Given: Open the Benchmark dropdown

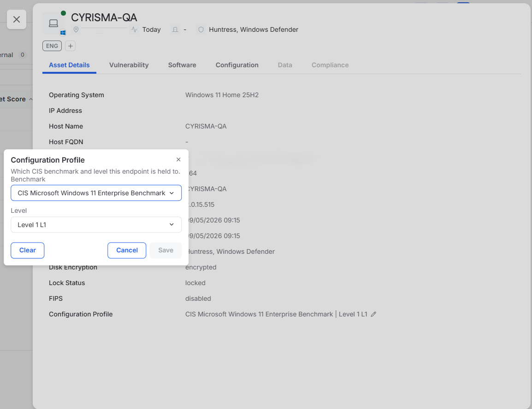Looking at the screenshot, I should (96, 193).
